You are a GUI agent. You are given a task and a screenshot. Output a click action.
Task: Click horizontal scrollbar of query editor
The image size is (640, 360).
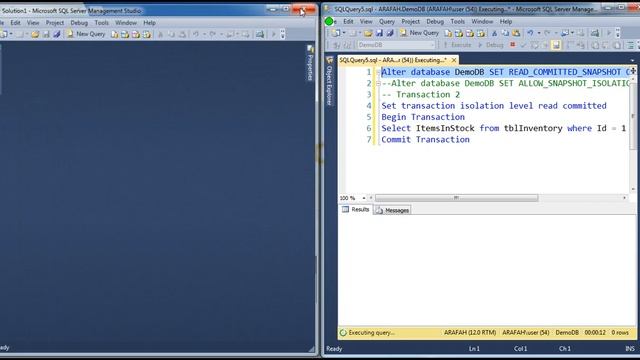pyautogui.click(x=456, y=198)
